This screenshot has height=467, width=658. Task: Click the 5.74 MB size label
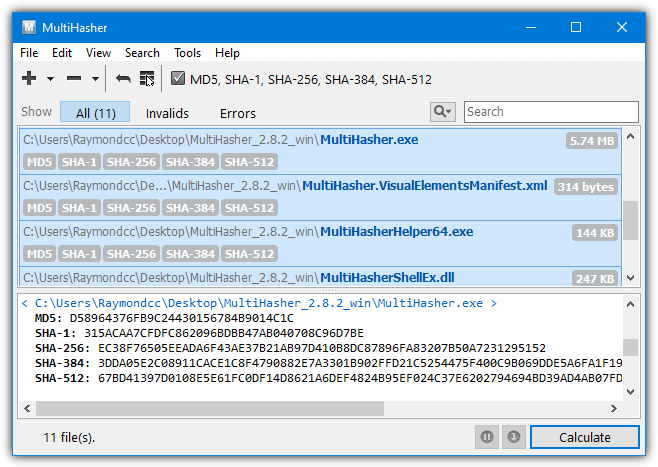pos(592,141)
